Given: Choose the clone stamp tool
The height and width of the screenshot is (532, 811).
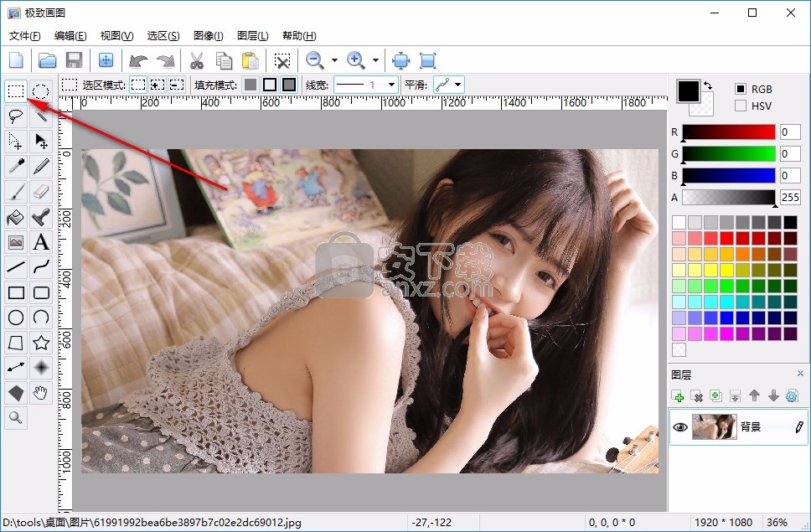Looking at the screenshot, I should click(41, 217).
